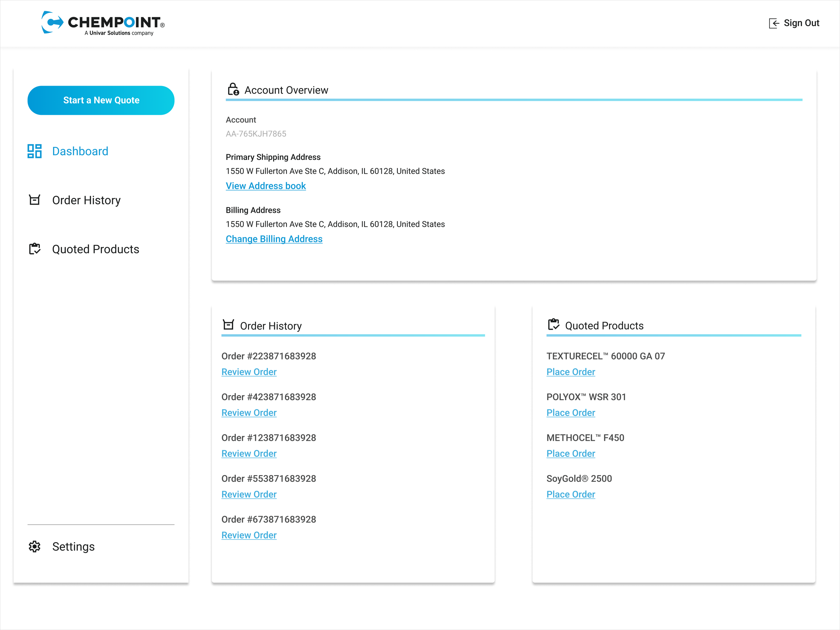840x630 pixels.
Task: Review Order #423871683928
Action: (249, 412)
